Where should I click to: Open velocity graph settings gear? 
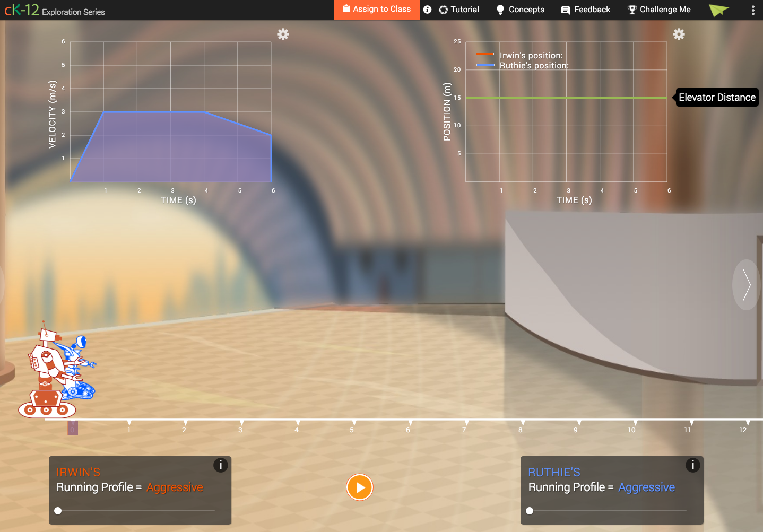[283, 34]
